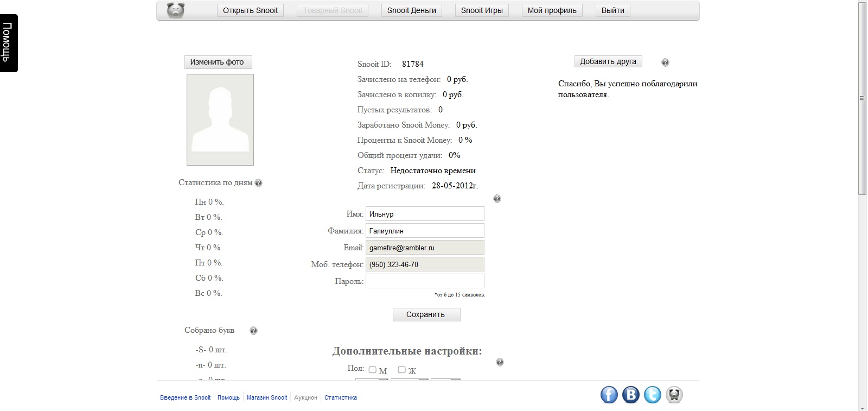Open Snooit Игры section
The image size is (868, 411).
click(482, 10)
